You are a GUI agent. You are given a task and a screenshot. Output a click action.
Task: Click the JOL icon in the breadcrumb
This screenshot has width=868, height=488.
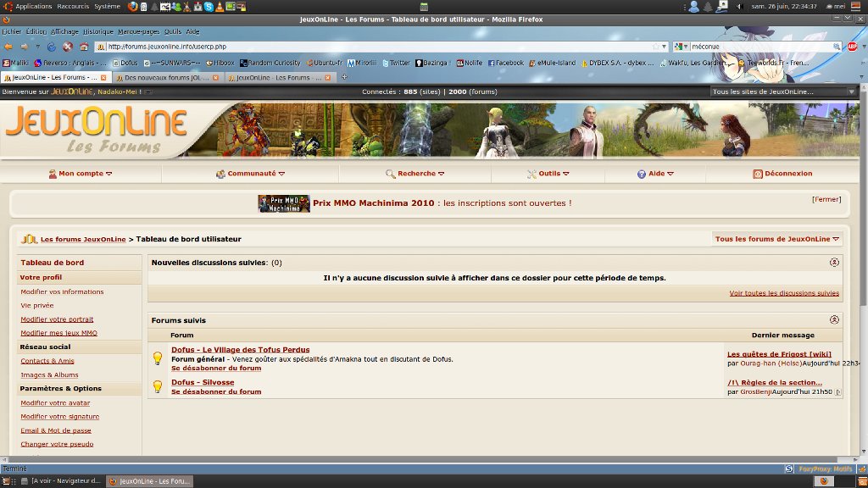pyautogui.click(x=29, y=239)
